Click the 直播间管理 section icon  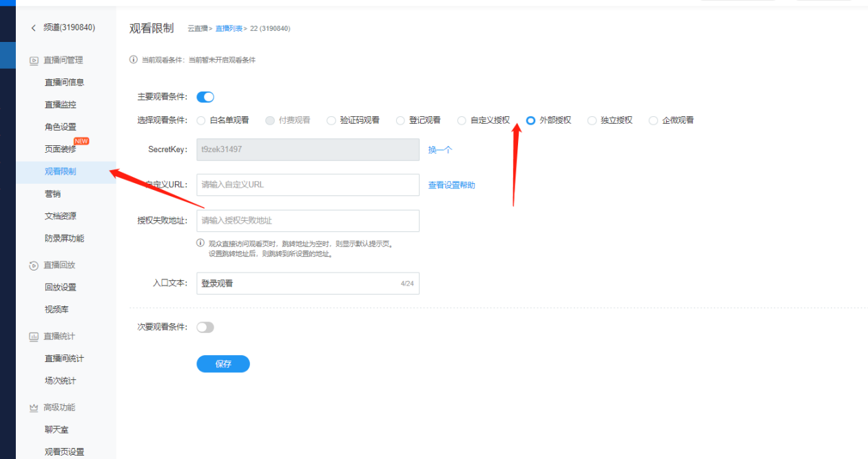point(33,61)
